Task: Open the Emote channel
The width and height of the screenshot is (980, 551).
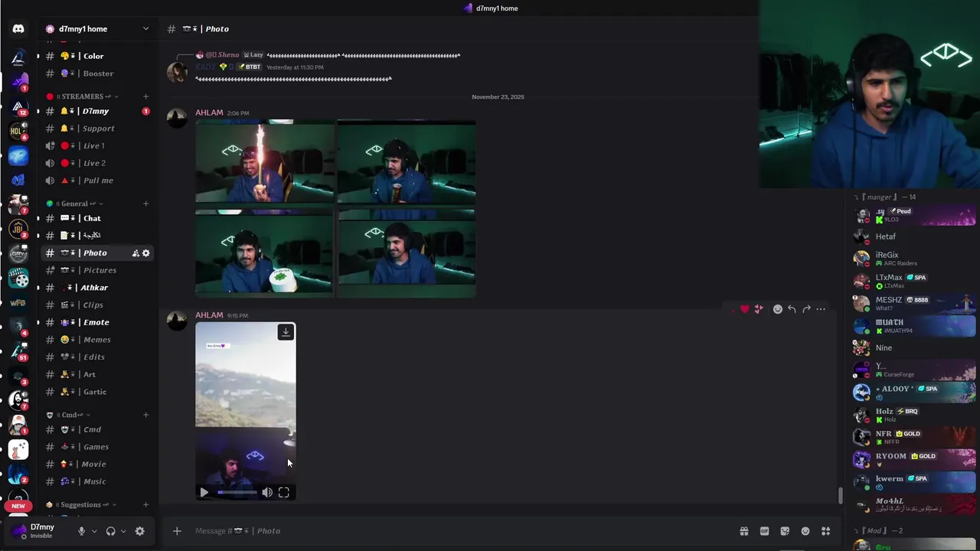Action: (x=97, y=322)
